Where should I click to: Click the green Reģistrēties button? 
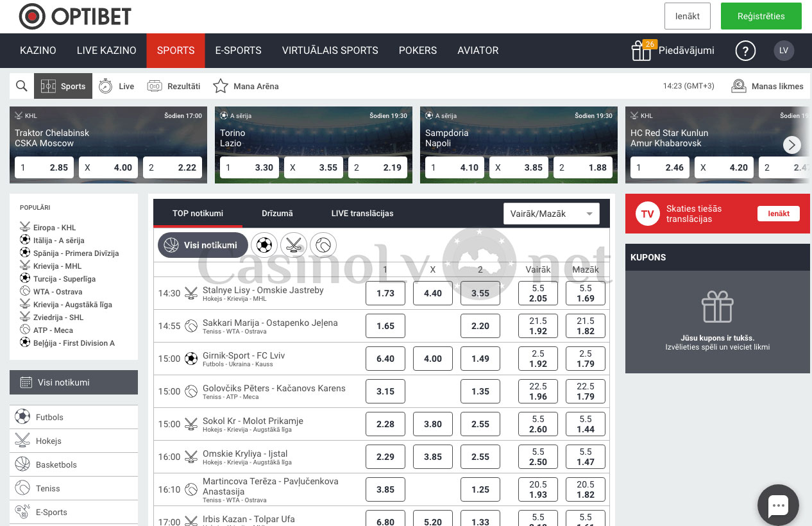coord(761,16)
